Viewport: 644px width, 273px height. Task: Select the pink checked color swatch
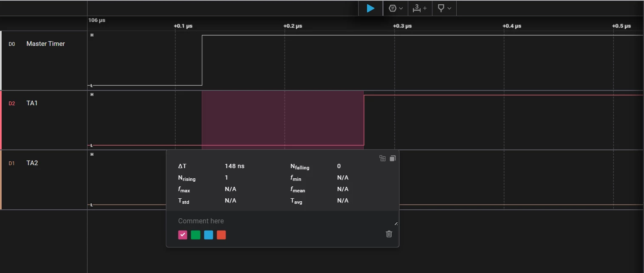click(183, 235)
